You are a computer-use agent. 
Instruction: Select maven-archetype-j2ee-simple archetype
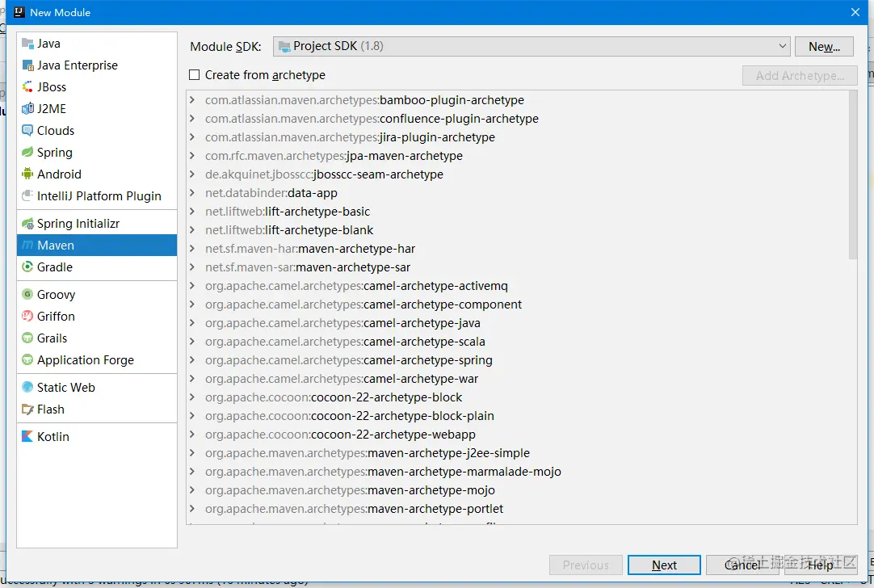[367, 453]
